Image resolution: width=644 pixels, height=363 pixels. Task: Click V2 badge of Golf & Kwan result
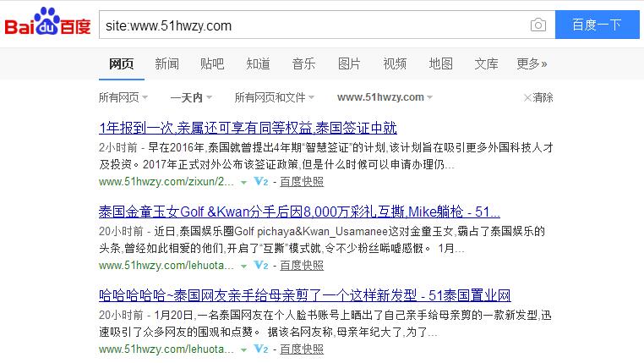261,265
